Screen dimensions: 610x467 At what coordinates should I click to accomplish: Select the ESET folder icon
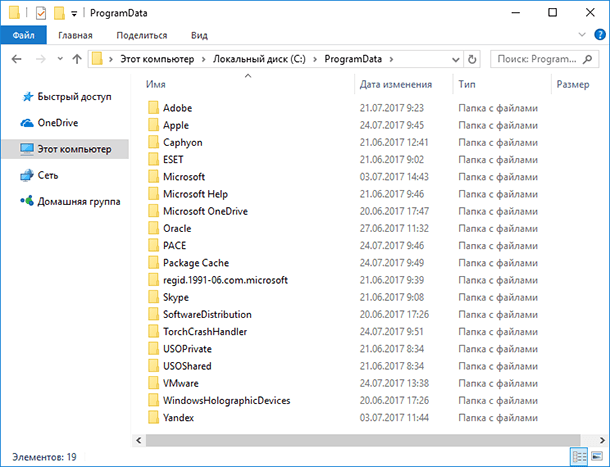tap(154, 160)
